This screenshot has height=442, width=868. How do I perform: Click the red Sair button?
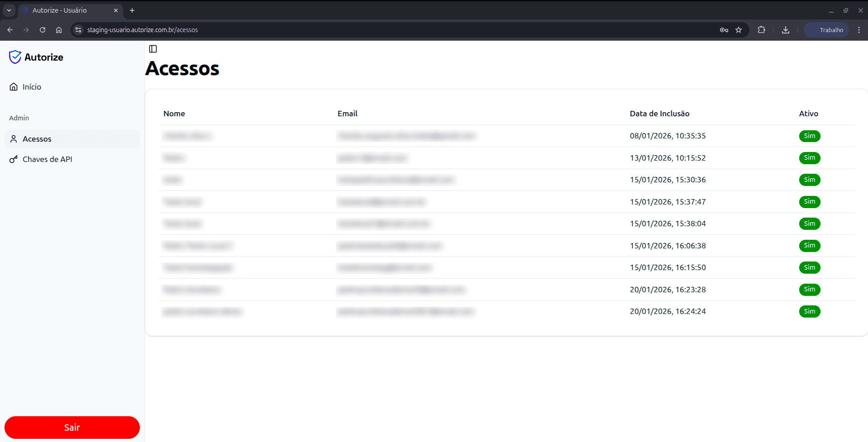(x=72, y=428)
